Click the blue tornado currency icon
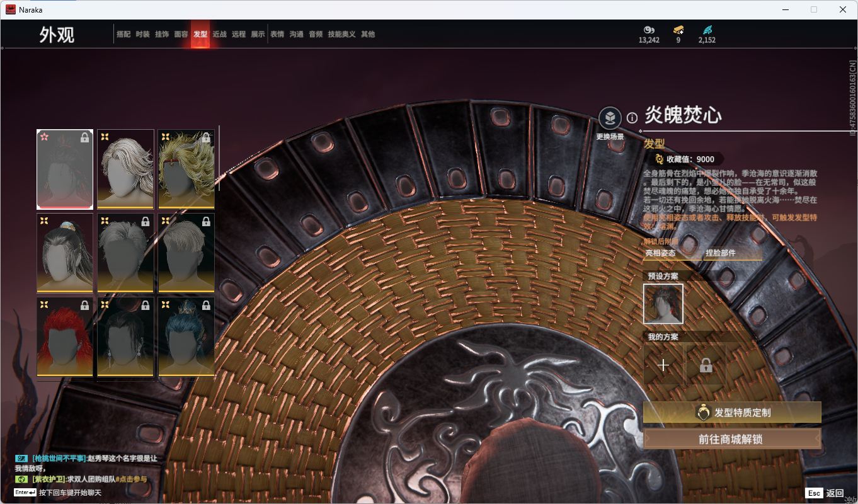The height and width of the screenshot is (504, 858). coord(707,30)
